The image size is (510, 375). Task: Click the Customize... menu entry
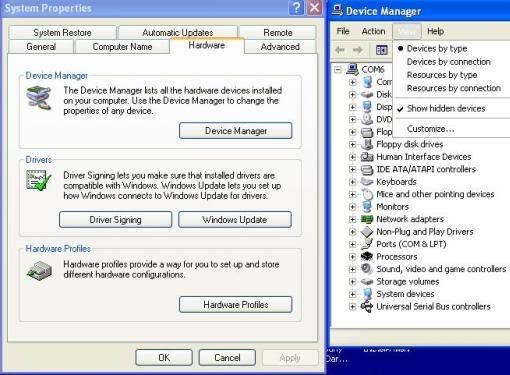coord(430,129)
